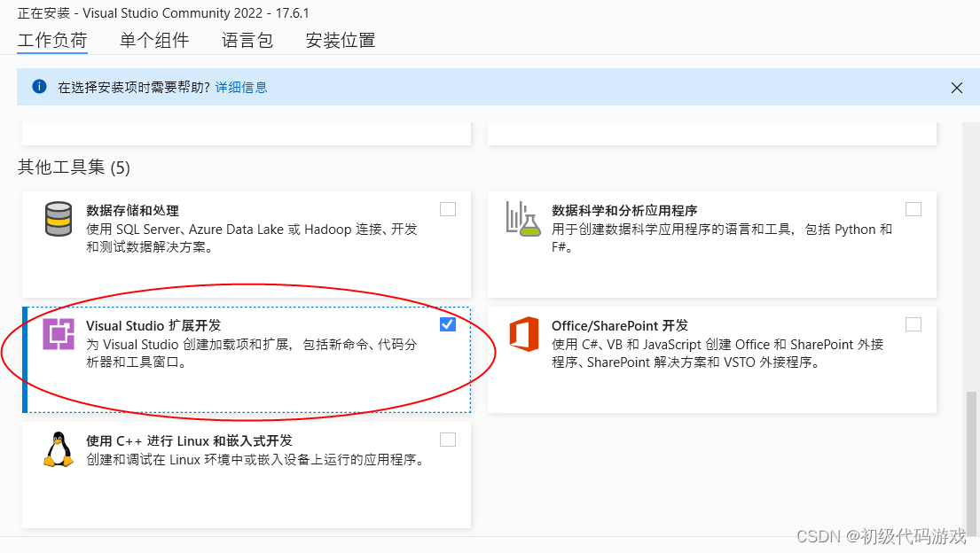980x553 pixels.
Task: Click the purple Visual Studio extension icon
Action: click(59, 334)
